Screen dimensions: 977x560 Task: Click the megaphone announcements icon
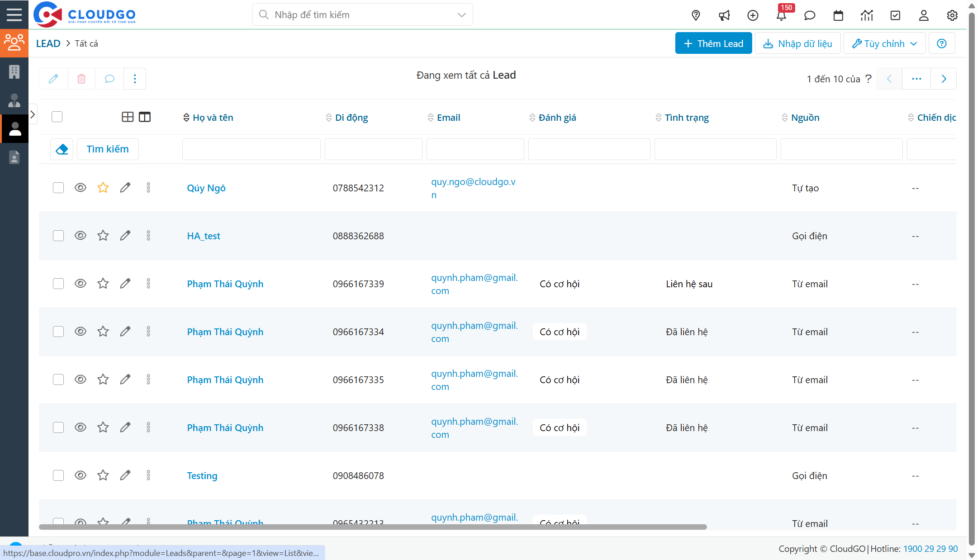[724, 16]
